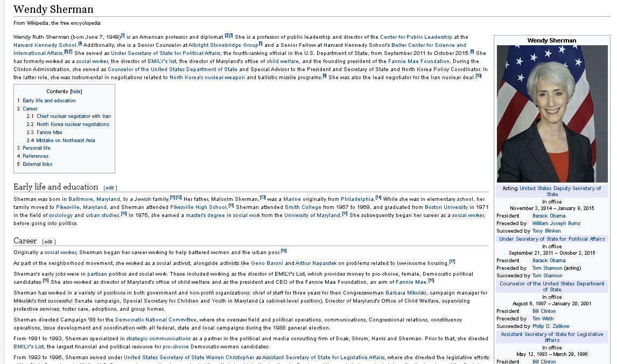Screen dimensions: 617x364
Task: Open the pro-choice link
Action: point(176,347)
